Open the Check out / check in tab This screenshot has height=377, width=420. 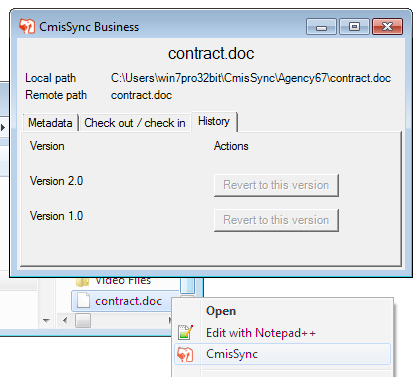coord(135,123)
